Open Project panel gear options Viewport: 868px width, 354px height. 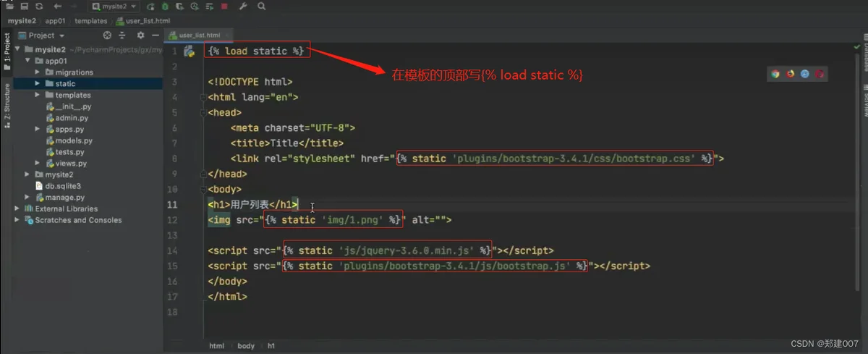click(140, 35)
